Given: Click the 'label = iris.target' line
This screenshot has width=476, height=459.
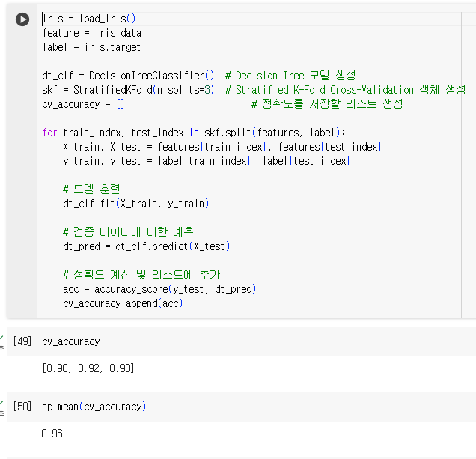Looking at the screenshot, I should 91,47.
